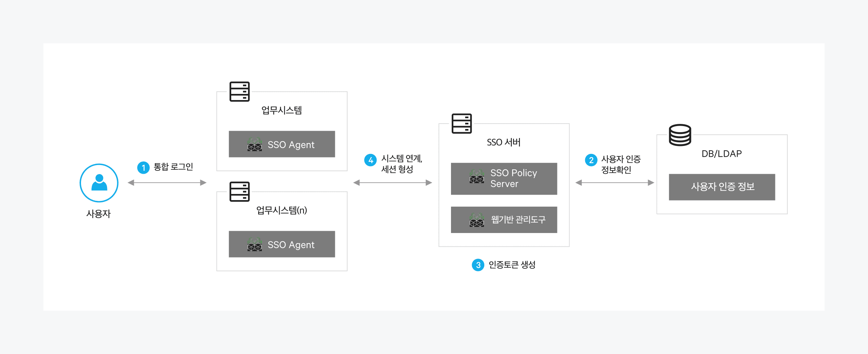Click the cube icon beside SSO Policy Server
Screen dimensions: 868x354
(477, 177)
